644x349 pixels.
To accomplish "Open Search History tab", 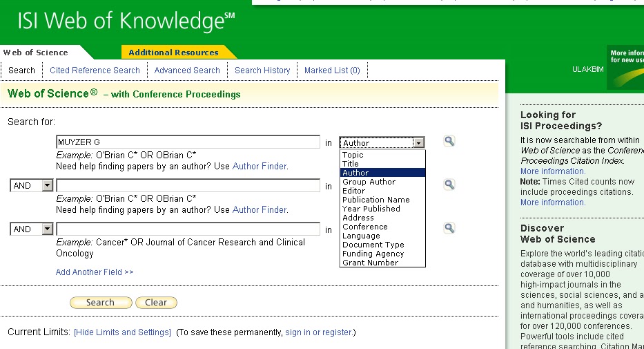I will 262,70.
